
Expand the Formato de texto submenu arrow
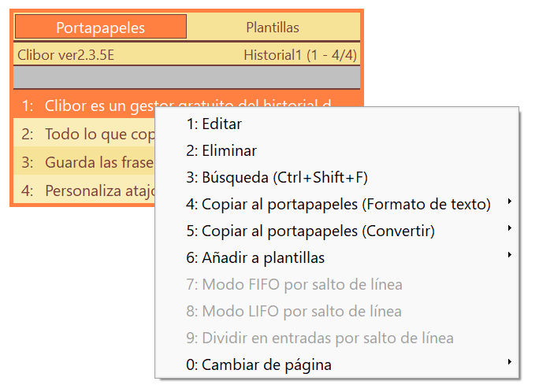(509, 202)
